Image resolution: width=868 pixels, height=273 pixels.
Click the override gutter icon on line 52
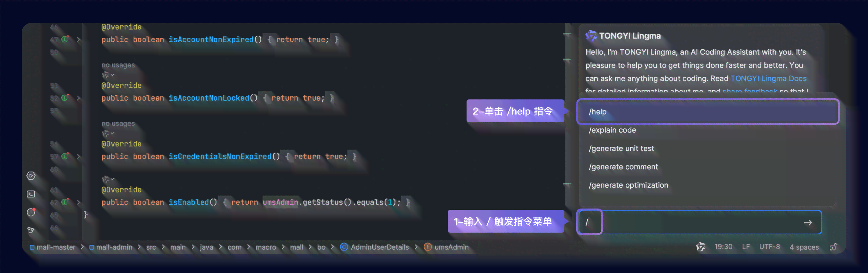point(65,98)
